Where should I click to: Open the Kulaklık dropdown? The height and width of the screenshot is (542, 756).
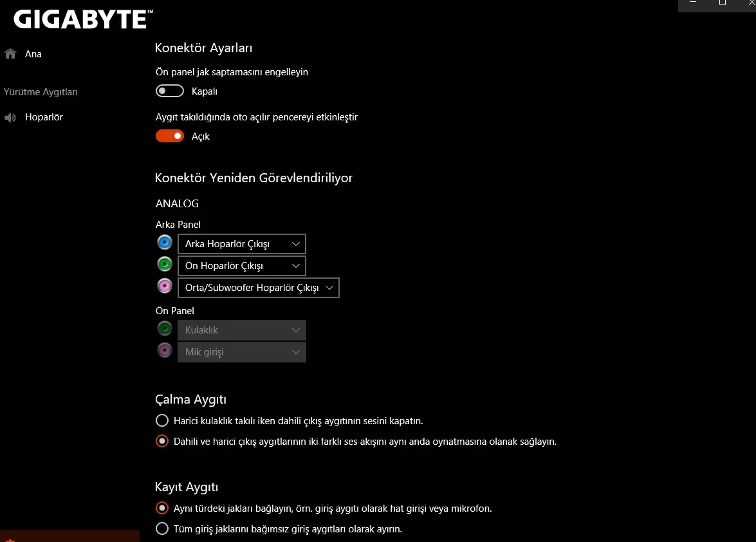coord(241,330)
